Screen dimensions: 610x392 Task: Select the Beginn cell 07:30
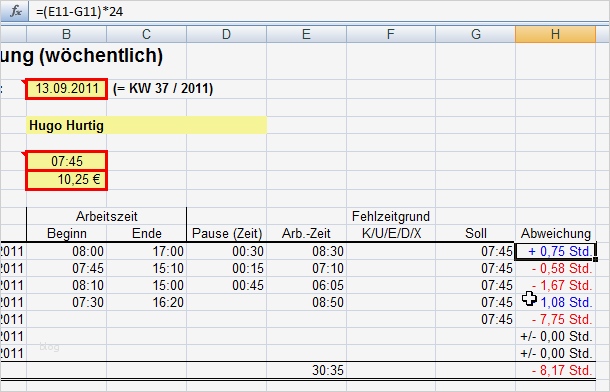67,302
